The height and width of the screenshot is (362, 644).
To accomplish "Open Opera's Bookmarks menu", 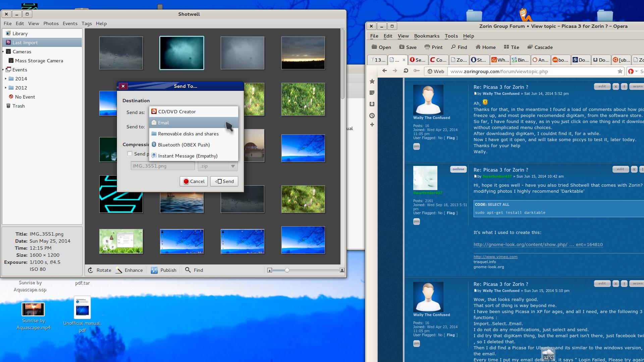I will click(426, 36).
